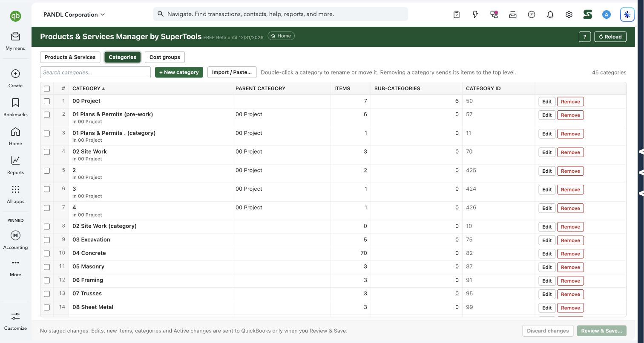The image size is (644, 343).
Task: Select the Categories tab
Action: pyautogui.click(x=123, y=57)
